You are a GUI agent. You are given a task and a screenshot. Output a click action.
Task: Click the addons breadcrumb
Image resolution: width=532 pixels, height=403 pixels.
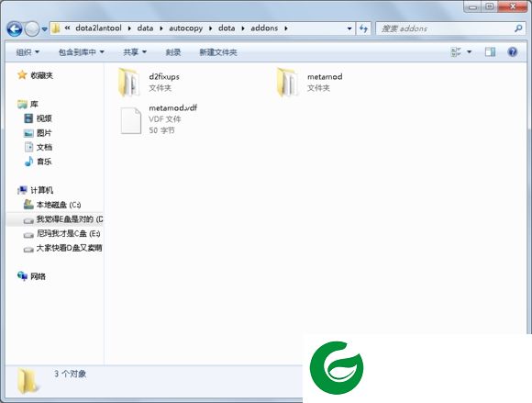[264, 28]
